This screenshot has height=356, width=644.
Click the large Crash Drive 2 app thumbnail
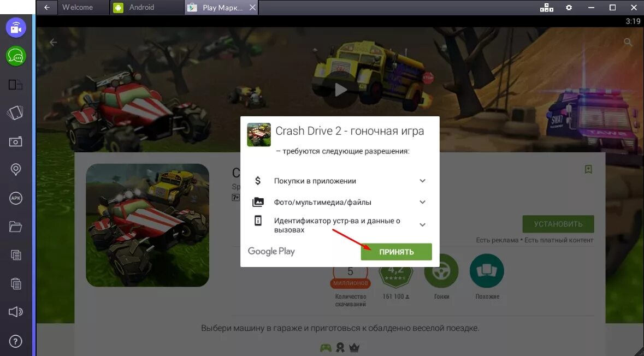pyautogui.click(x=147, y=225)
